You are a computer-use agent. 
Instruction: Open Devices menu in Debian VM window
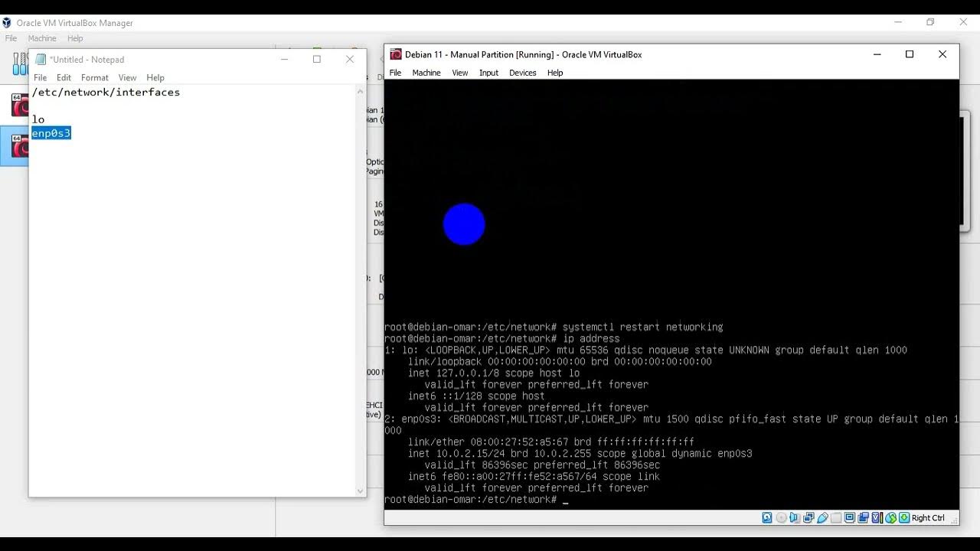pyautogui.click(x=523, y=73)
